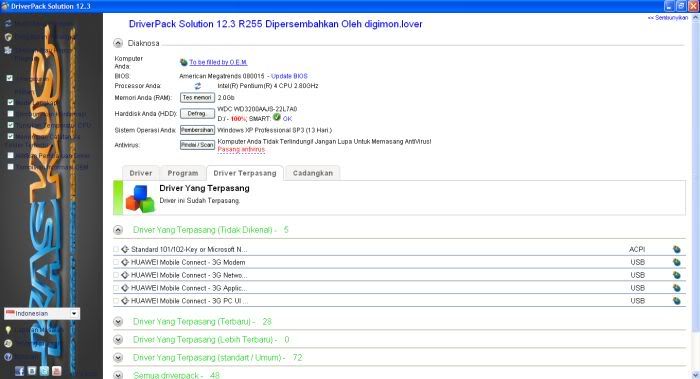Image resolution: width=700 pixels, height=379 pixels.
Task: Click diamond icon of HUAWEI 3G PC UI row
Action: [x=125, y=301]
